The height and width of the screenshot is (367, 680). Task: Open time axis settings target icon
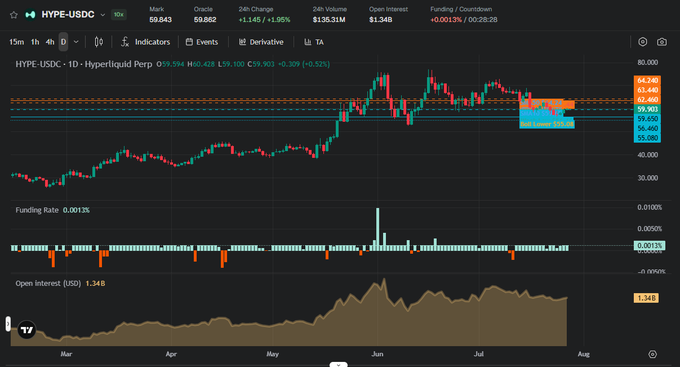coord(652,354)
